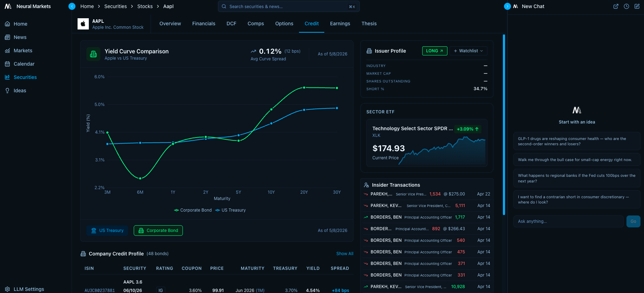
Task: Click the Yield Curve Comparison chart icon
Action: pos(93,54)
